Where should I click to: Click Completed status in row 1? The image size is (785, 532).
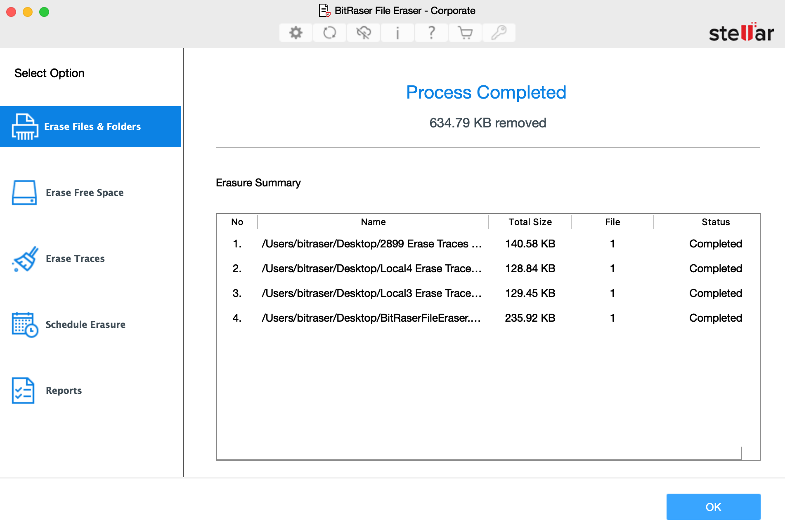coord(716,244)
